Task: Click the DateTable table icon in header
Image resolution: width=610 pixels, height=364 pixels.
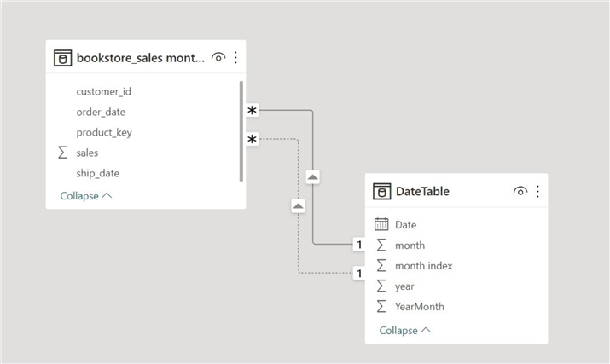Action: click(x=381, y=191)
